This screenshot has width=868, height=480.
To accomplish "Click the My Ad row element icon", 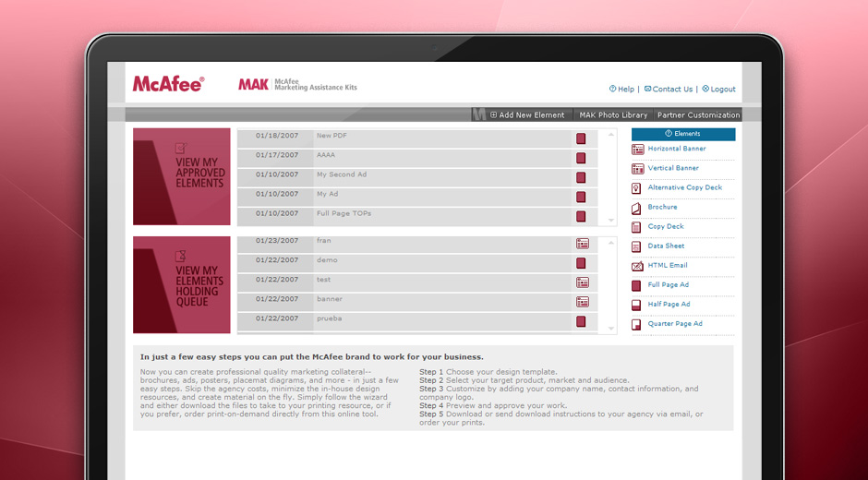I will (581, 197).
